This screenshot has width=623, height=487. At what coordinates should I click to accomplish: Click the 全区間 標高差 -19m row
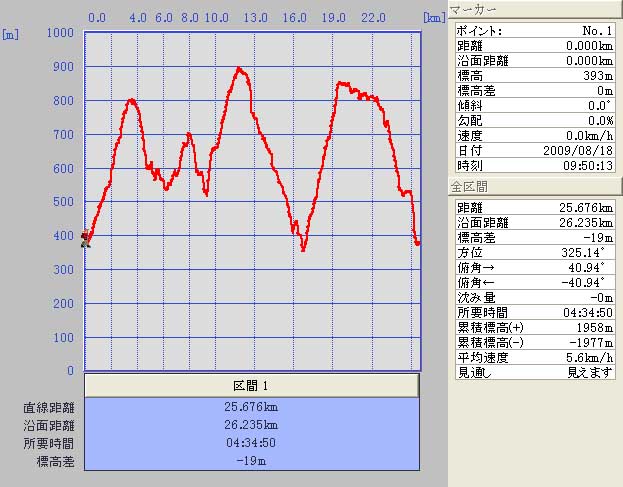(535, 238)
